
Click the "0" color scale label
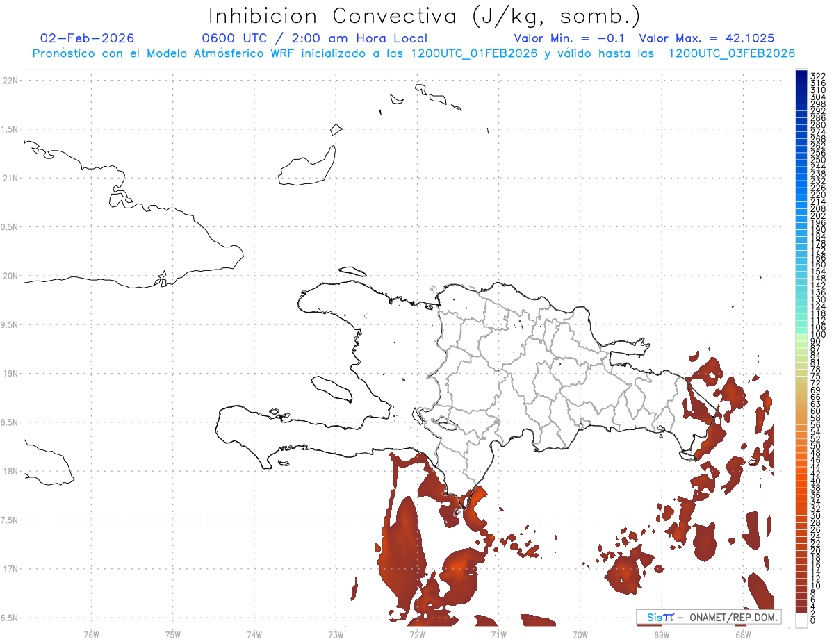pos(813,620)
